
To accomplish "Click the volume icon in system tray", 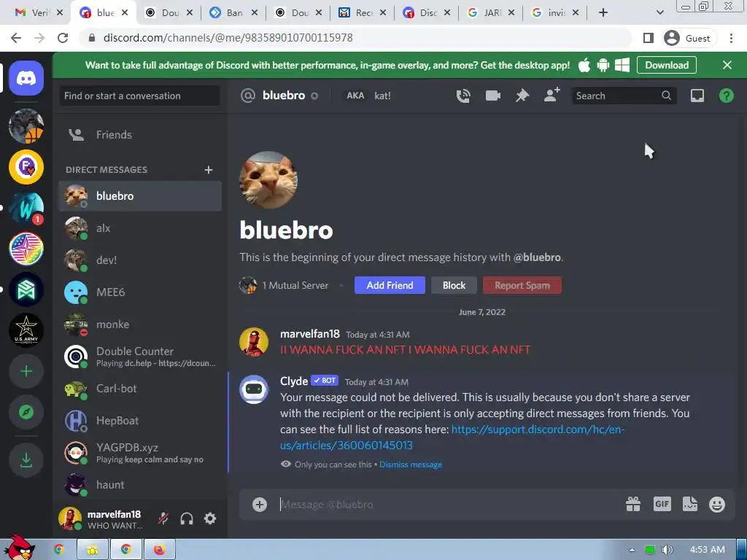I will 667,550.
